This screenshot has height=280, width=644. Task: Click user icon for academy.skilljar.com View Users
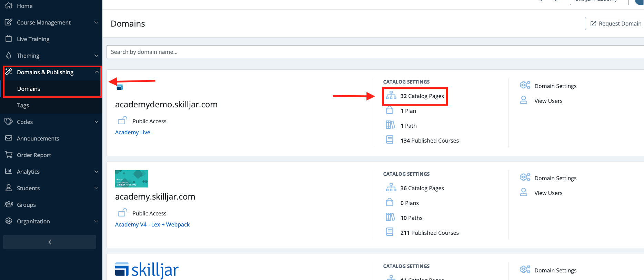point(524,192)
